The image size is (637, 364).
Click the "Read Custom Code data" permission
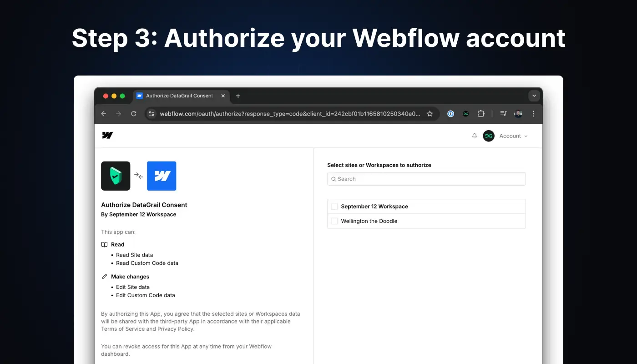[147, 263]
